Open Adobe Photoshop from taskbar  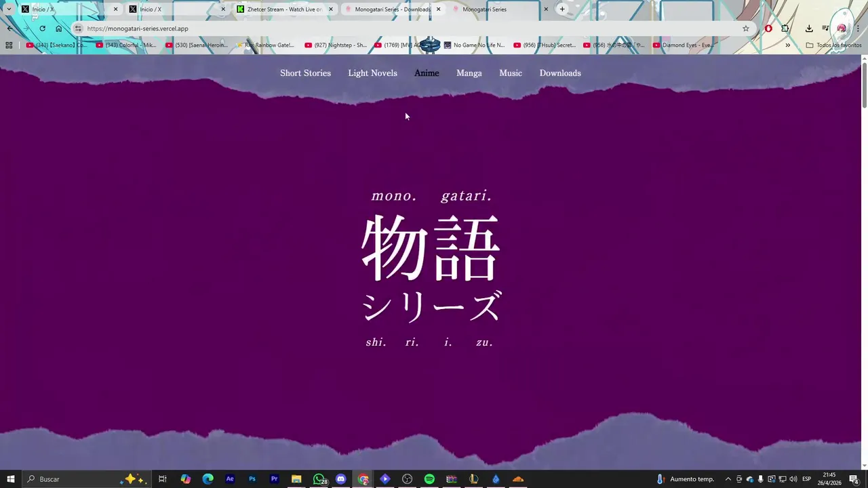tap(252, 479)
